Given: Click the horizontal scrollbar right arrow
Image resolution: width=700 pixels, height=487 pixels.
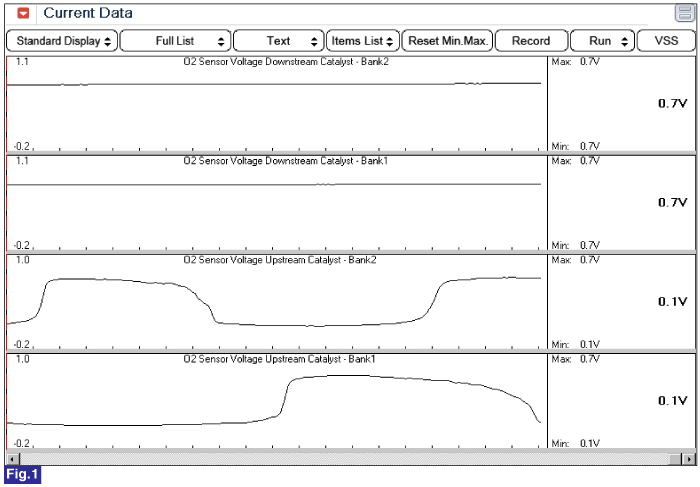Looking at the screenshot, I should tap(690, 459).
